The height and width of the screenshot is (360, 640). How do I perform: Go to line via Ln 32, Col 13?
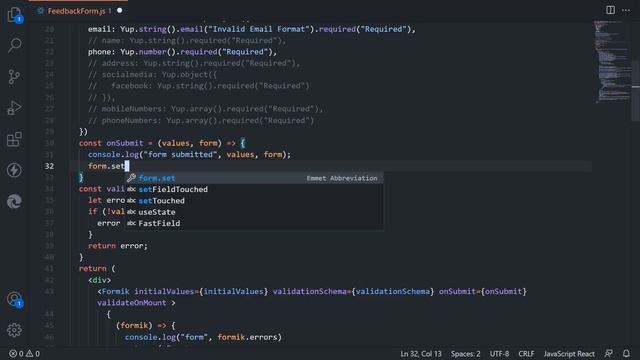(421, 353)
